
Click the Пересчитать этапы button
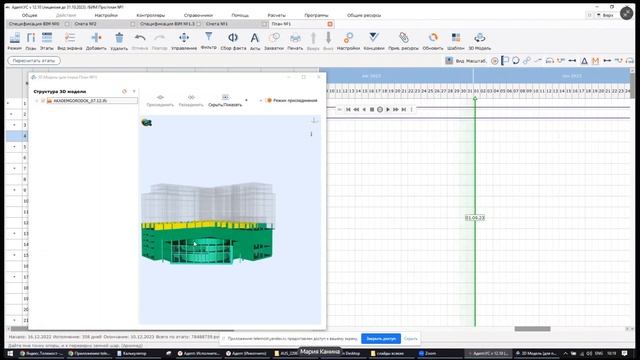click(34, 60)
